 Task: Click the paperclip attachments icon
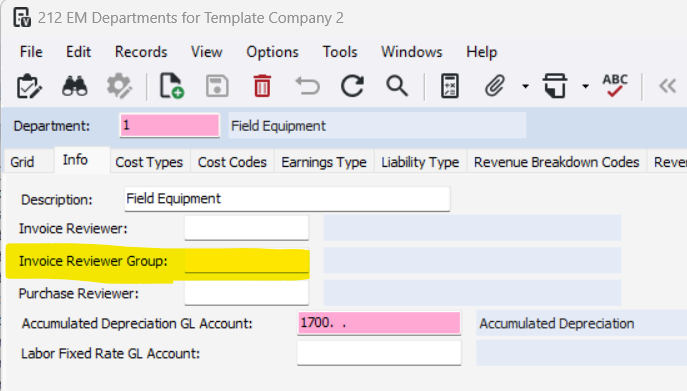495,86
